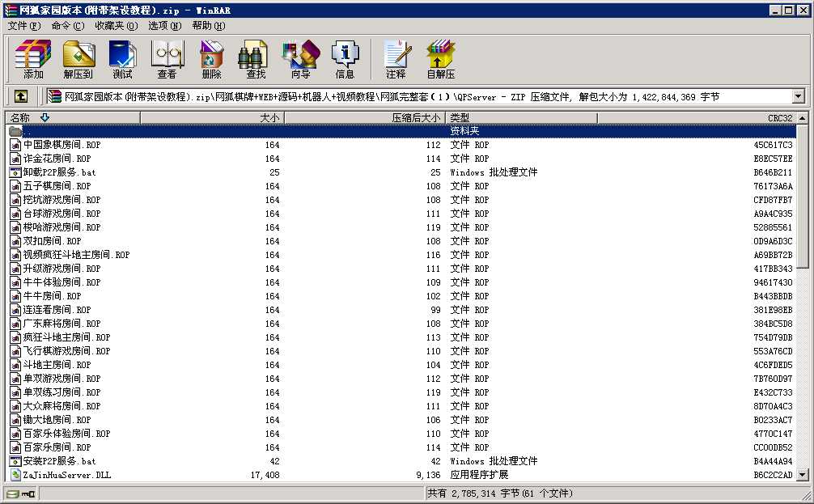
Task: Click CRC32 value 45C617C3
Action: (x=773, y=145)
